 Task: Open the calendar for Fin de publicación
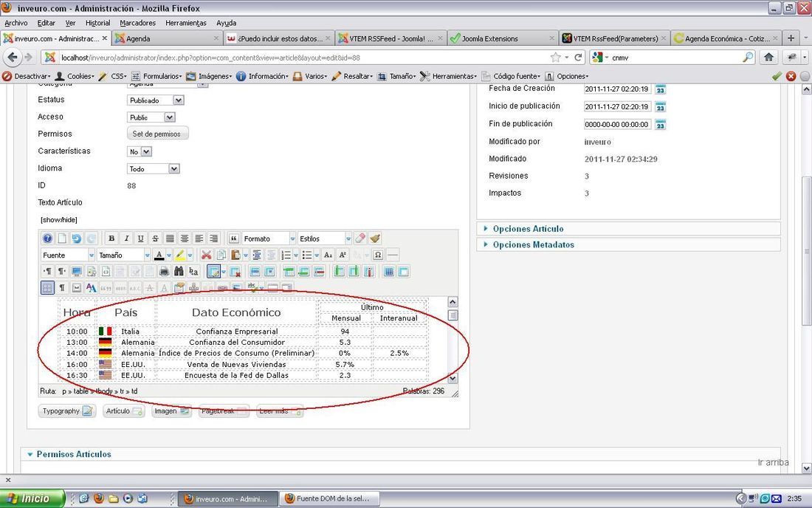(x=660, y=124)
